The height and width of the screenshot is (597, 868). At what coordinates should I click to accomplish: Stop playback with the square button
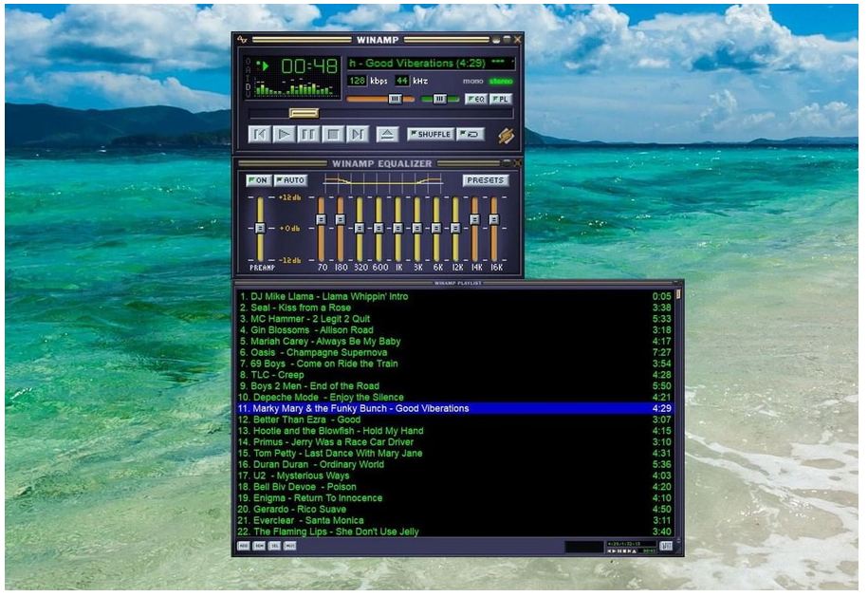pos(333,134)
